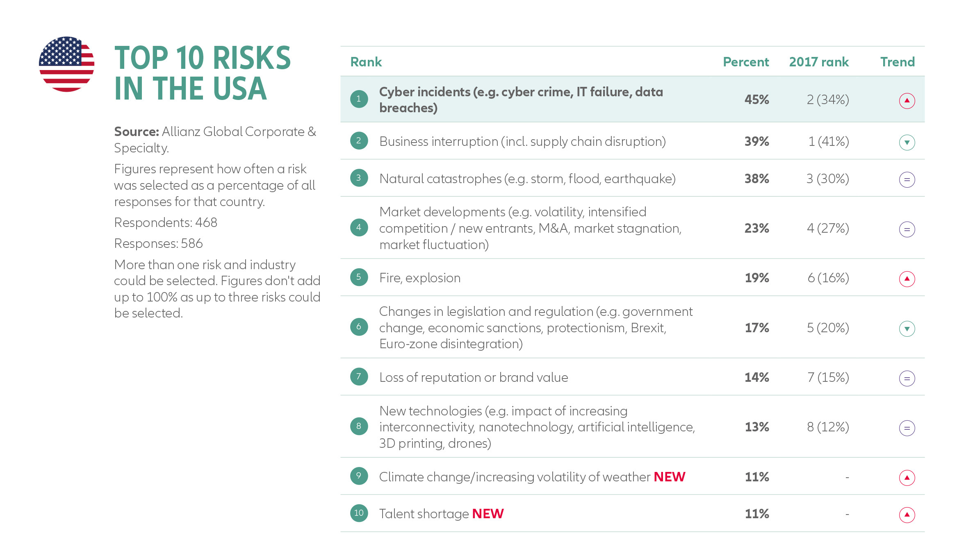This screenshot has height=560, width=966.
Task: Click the Loss of reputation or brand value row
Action: pyautogui.click(x=474, y=377)
